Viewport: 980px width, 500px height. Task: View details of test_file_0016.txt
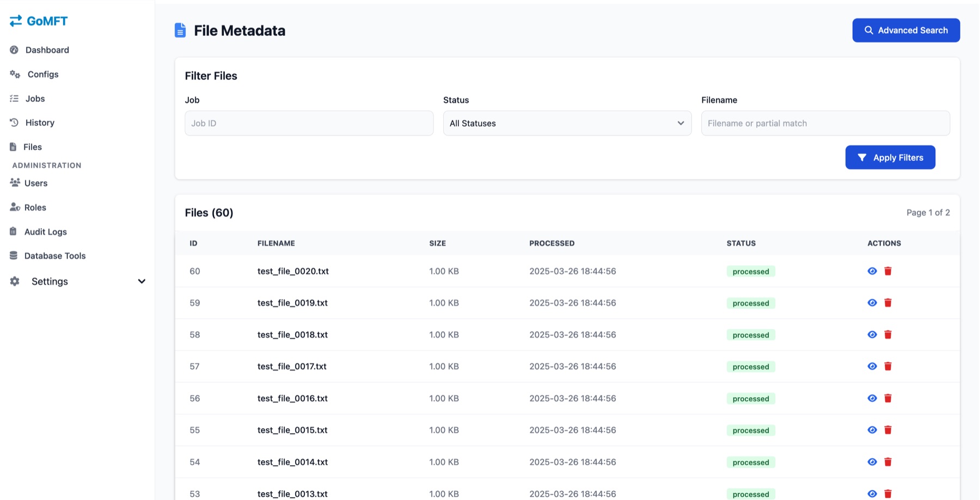coord(872,398)
